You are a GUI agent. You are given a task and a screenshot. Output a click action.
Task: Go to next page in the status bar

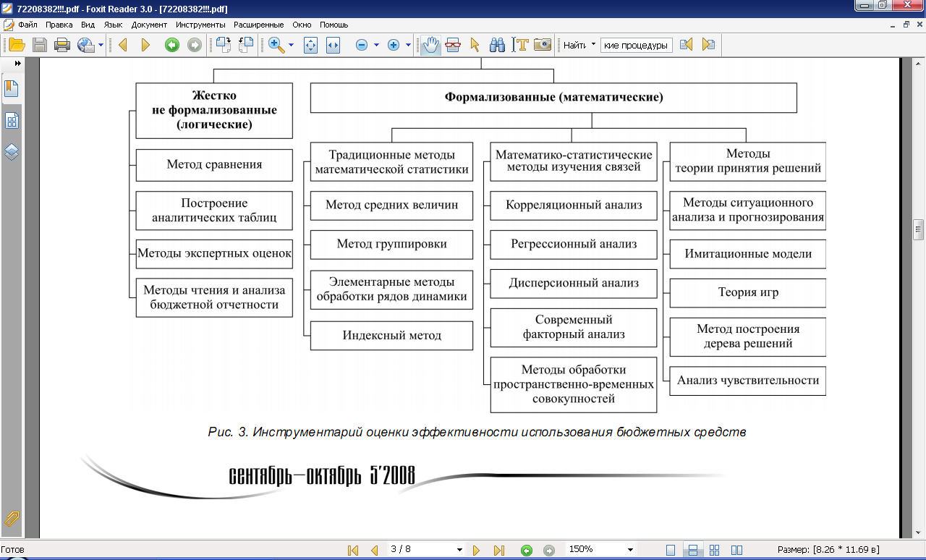pyautogui.click(x=476, y=551)
